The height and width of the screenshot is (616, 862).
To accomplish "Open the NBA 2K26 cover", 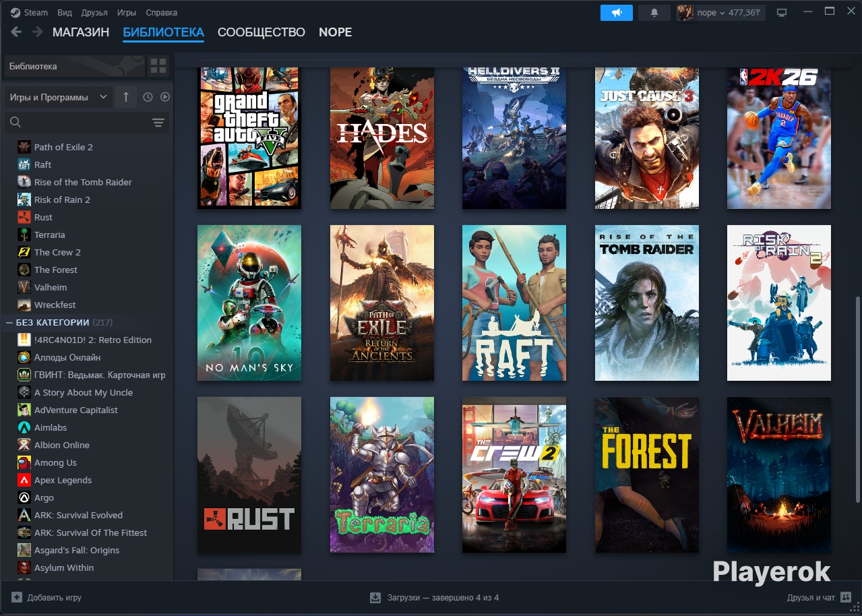I will point(779,137).
